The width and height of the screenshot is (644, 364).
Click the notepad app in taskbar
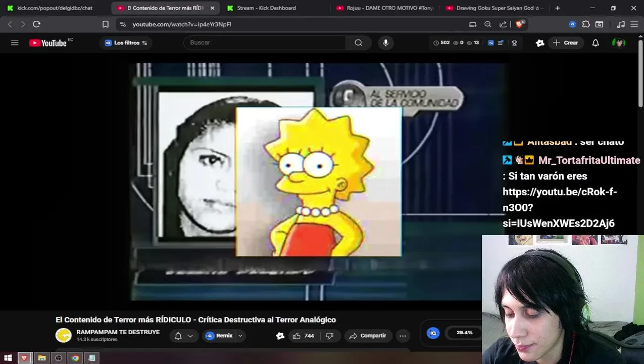coord(92,358)
